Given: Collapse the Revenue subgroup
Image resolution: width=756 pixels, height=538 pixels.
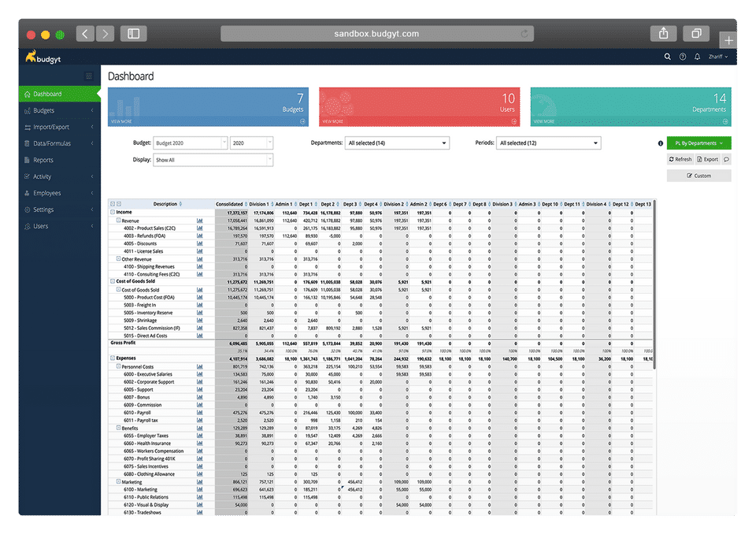Looking at the screenshot, I should tap(118, 221).
